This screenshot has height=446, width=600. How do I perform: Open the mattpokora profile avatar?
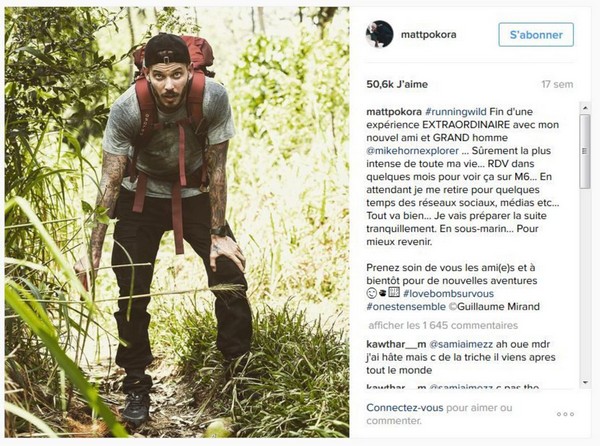tap(379, 34)
